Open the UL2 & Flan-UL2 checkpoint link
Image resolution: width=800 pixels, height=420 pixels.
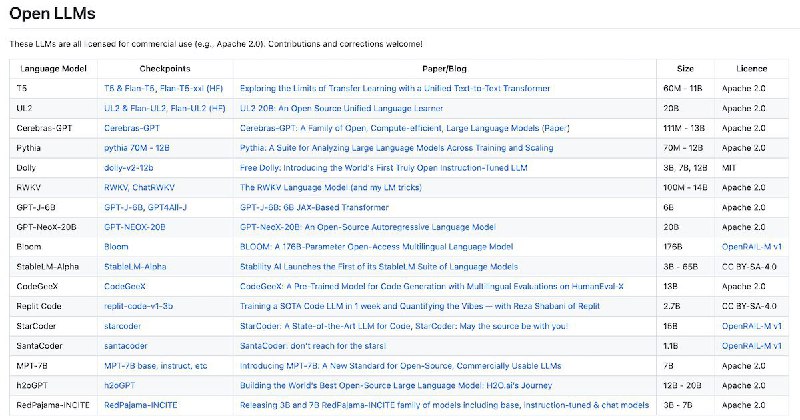click(x=135, y=108)
